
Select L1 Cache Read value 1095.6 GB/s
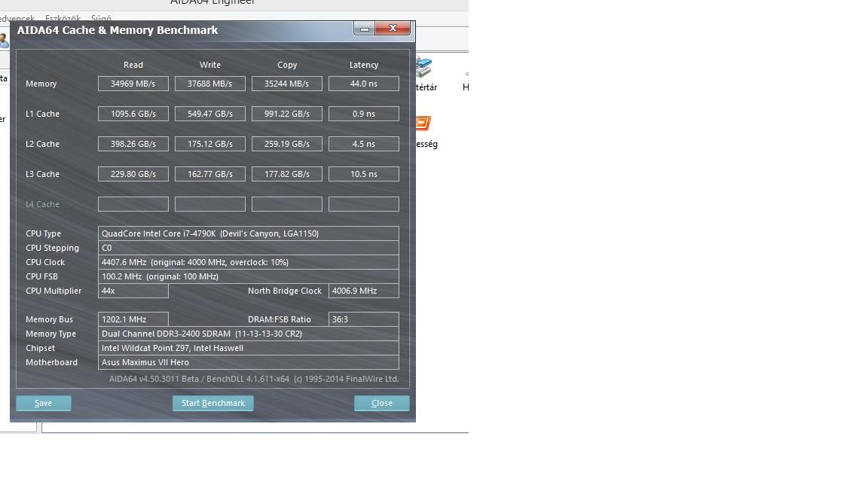133,114
